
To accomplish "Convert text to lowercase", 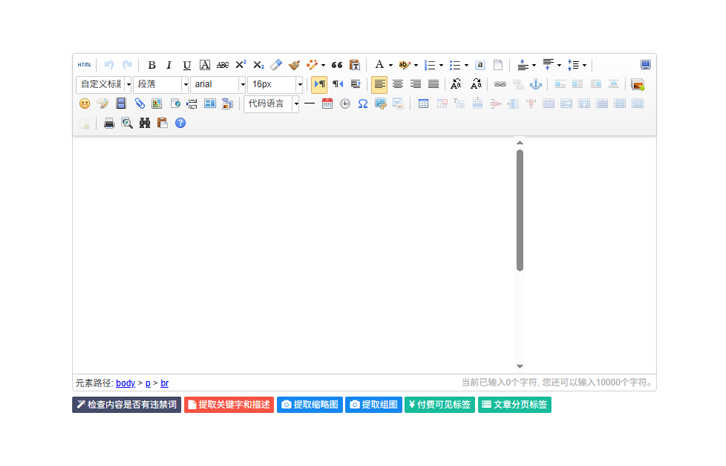I will coord(476,84).
